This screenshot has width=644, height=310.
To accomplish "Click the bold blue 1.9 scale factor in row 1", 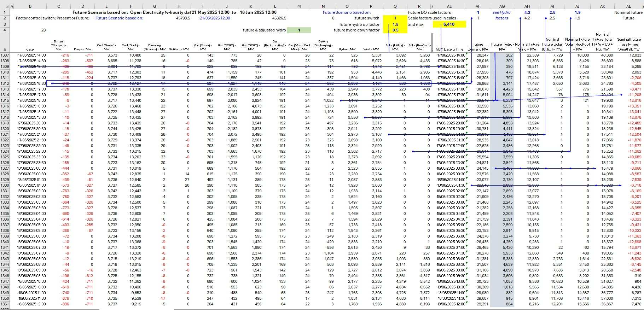I will (578, 12).
